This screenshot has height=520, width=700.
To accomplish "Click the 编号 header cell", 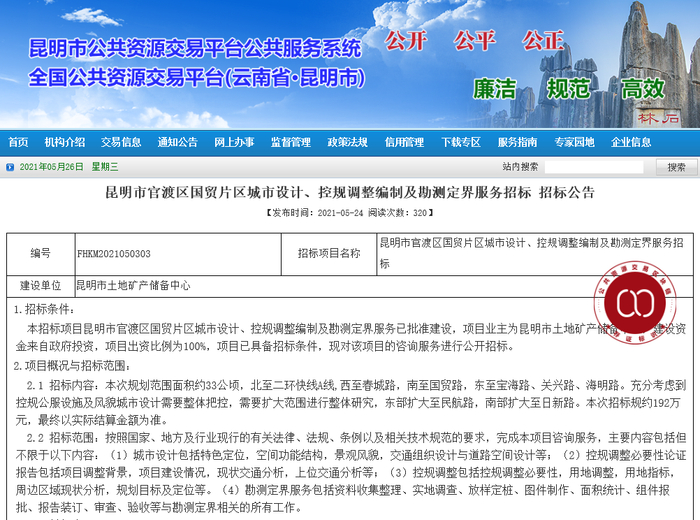I will [41, 254].
